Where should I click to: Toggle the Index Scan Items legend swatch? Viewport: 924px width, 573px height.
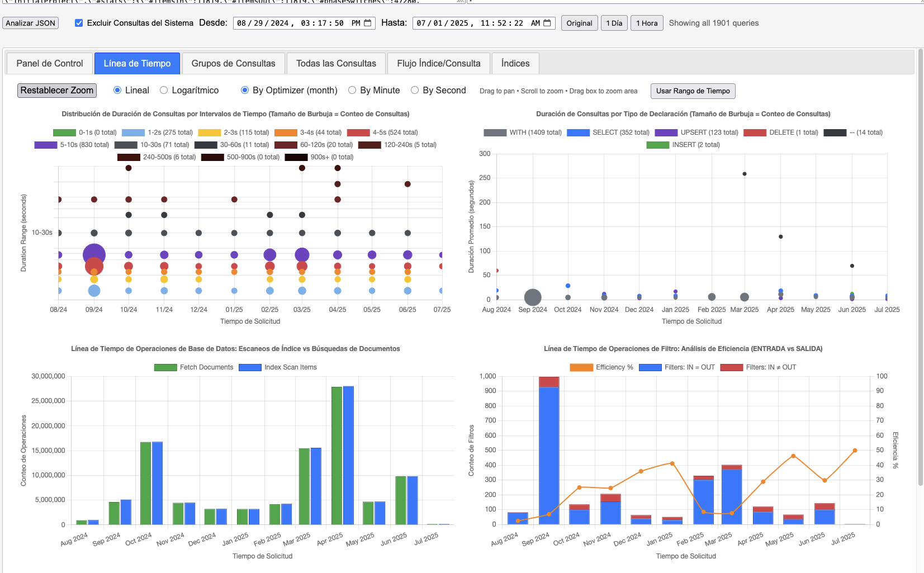[249, 367]
